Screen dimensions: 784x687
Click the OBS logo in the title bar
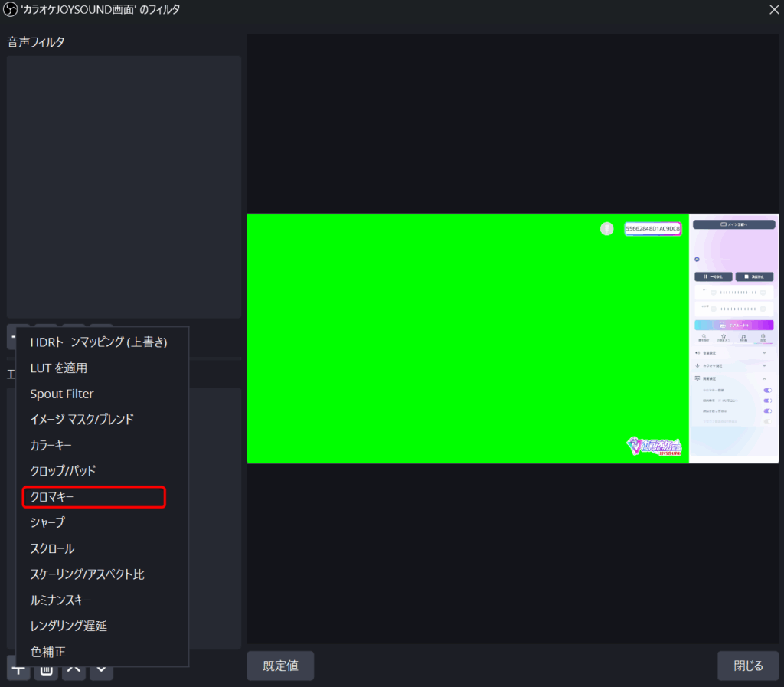click(11, 9)
